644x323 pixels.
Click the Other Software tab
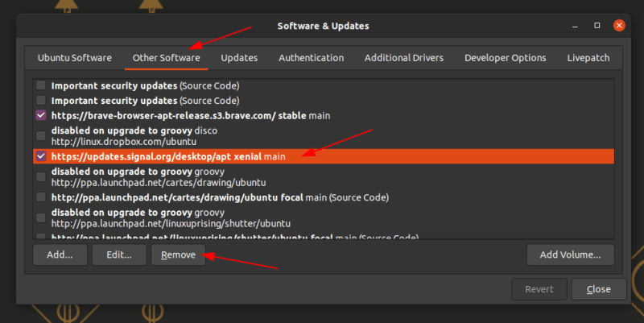point(167,58)
